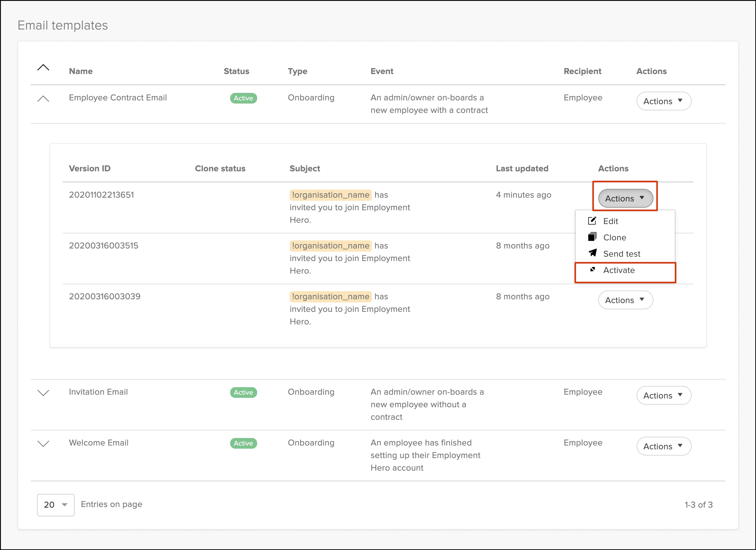Click the Edit pencil icon
Viewport: 756px width, 550px height.
click(592, 221)
